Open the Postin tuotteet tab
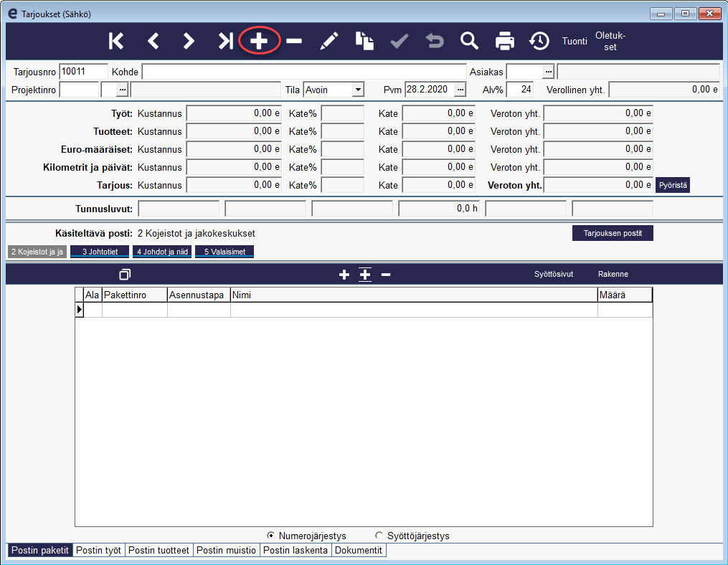The height and width of the screenshot is (565, 728). click(159, 550)
